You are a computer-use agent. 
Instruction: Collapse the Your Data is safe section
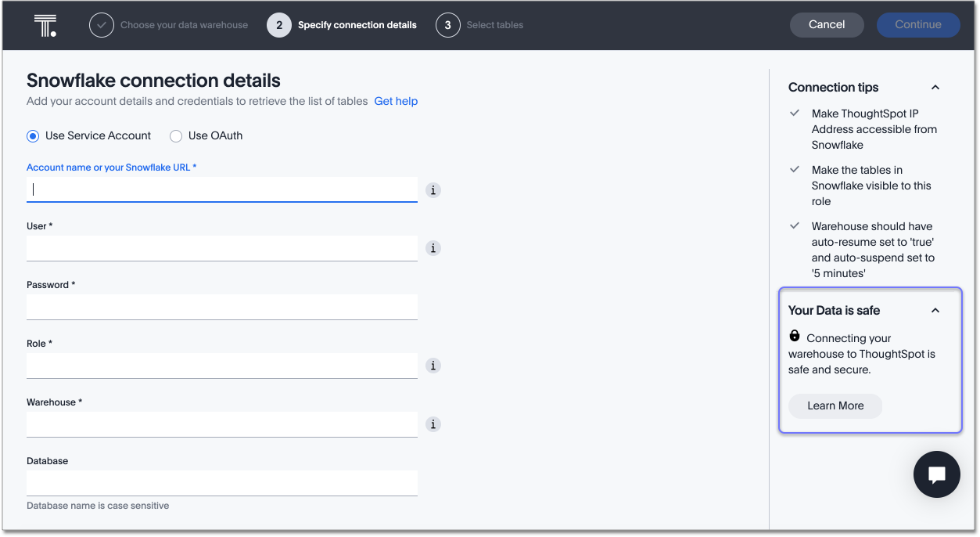point(935,310)
